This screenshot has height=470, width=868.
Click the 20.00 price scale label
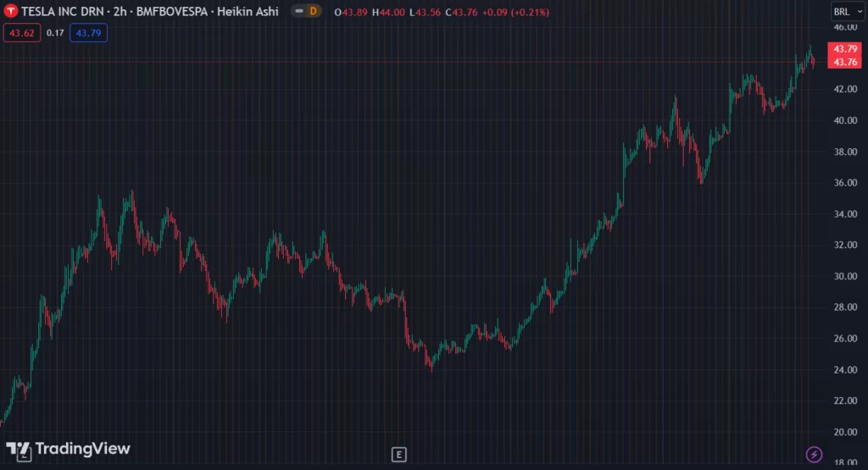845,433
